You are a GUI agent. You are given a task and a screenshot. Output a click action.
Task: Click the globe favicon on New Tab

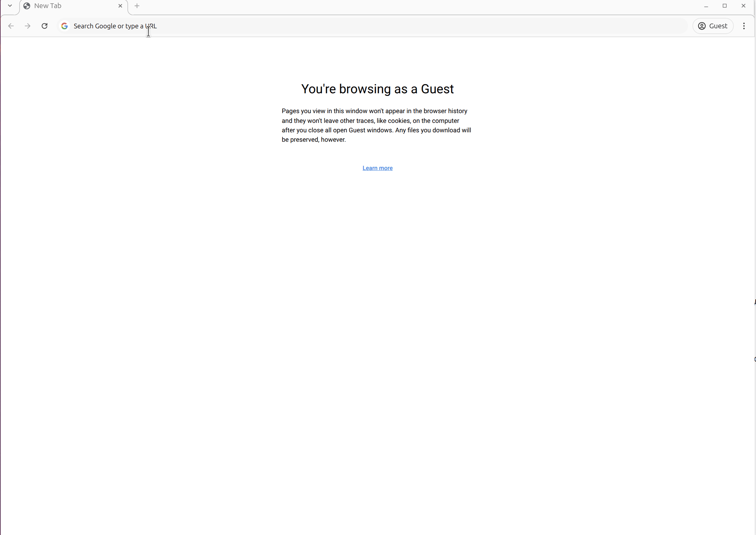tap(27, 6)
